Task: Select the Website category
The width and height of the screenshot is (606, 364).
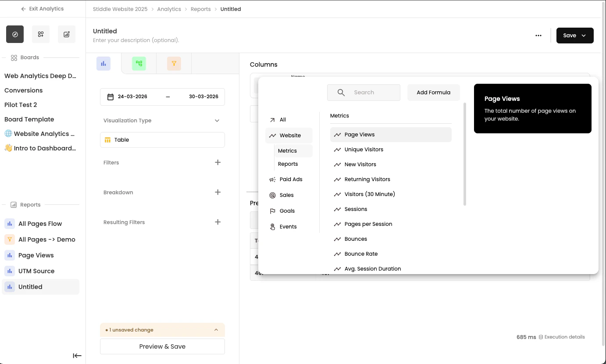Action: coord(289,136)
